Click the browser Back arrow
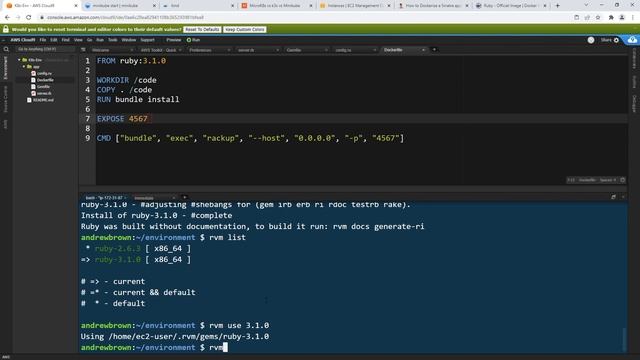640x360 pixels. [7, 18]
